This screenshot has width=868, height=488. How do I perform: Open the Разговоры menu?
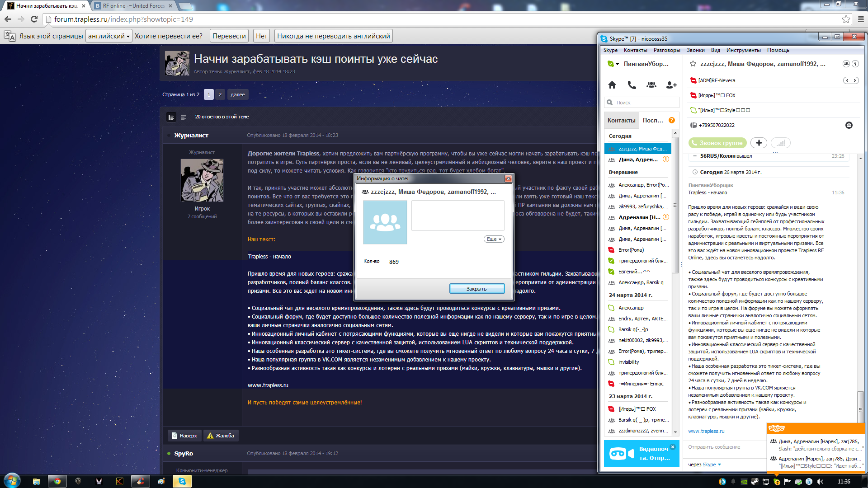click(667, 50)
